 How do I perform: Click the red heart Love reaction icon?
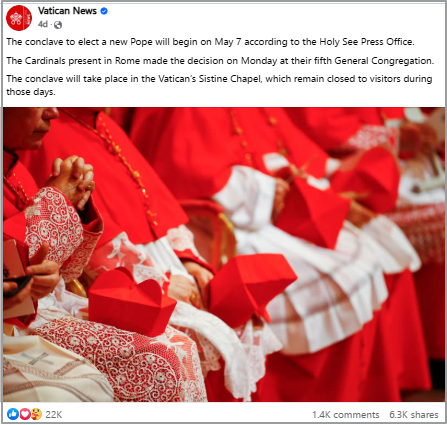[x=25, y=414]
